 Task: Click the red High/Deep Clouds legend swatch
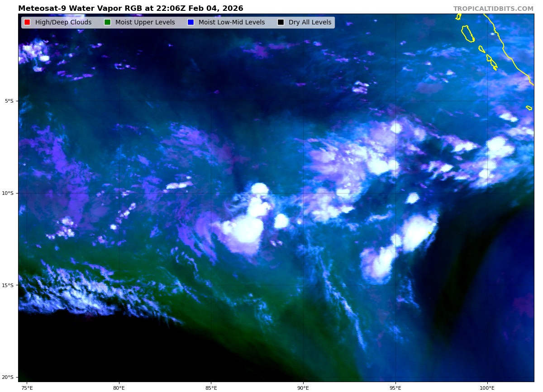[27, 23]
